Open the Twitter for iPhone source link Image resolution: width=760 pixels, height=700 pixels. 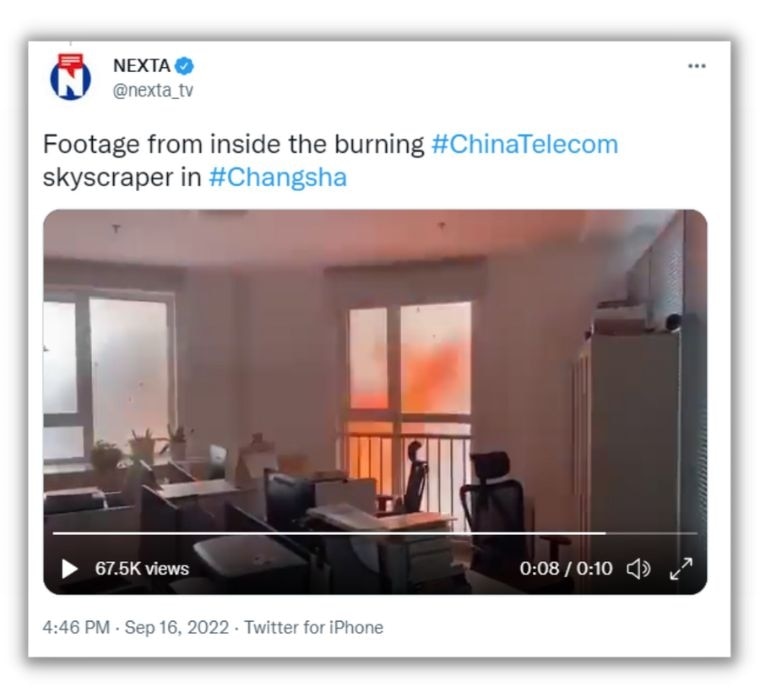point(314,627)
